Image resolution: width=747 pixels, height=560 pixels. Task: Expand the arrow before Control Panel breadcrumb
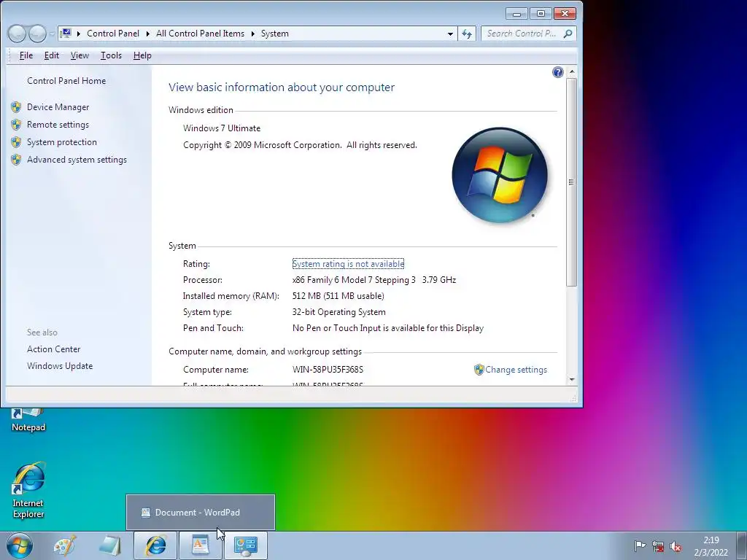pyautogui.click(x=78, y=34)
